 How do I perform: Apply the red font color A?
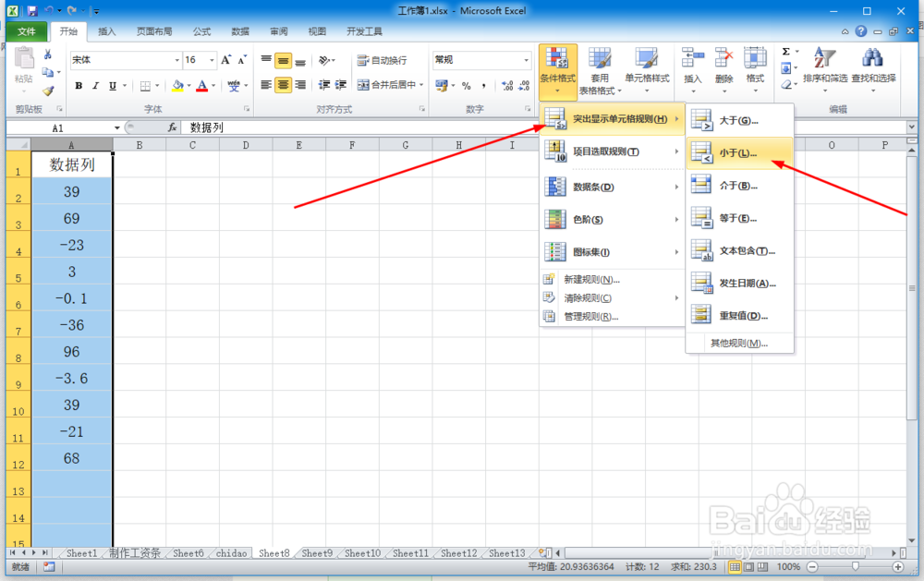(x=202, y=85)
